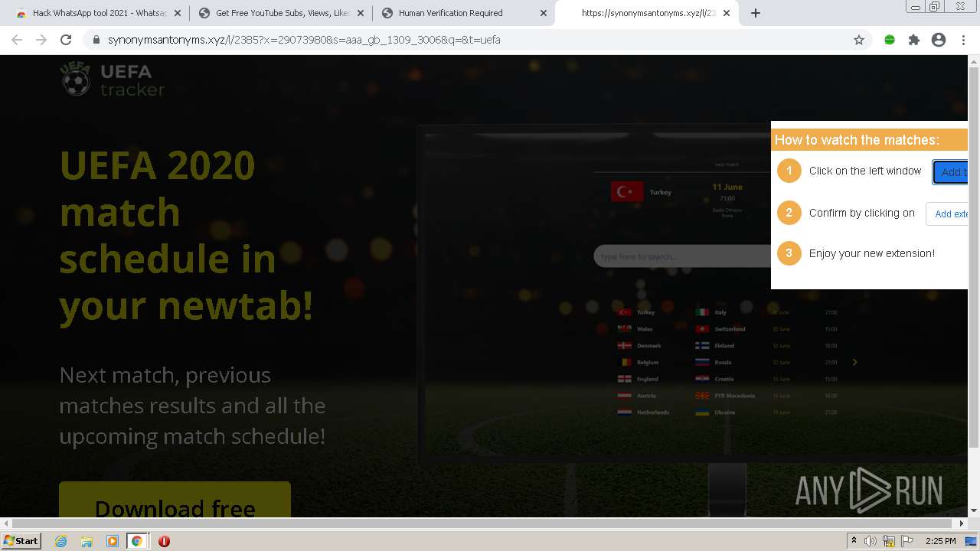This screenshot has width=980, height=551.
Task: Click the Download free button
Action: pyautogui.click(x=175, y=500)
